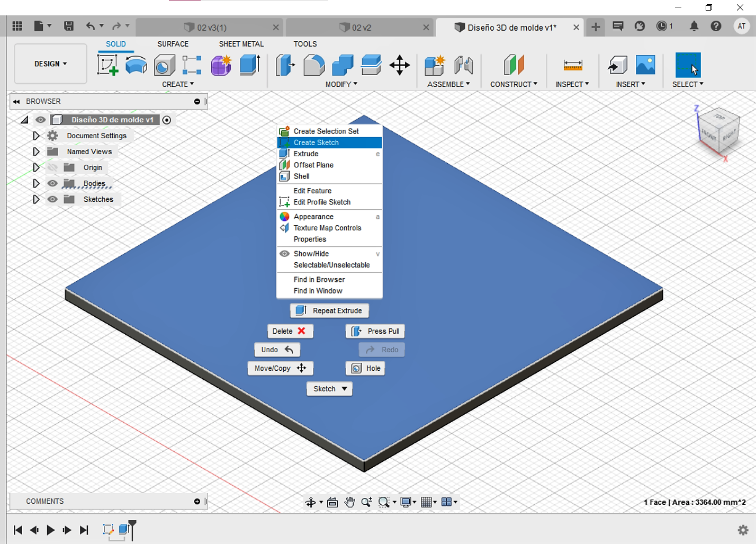This screenshot has height=544, width=756.
Task: Choose Offset Plane from context menu
Action: click(x=329, y=165)
